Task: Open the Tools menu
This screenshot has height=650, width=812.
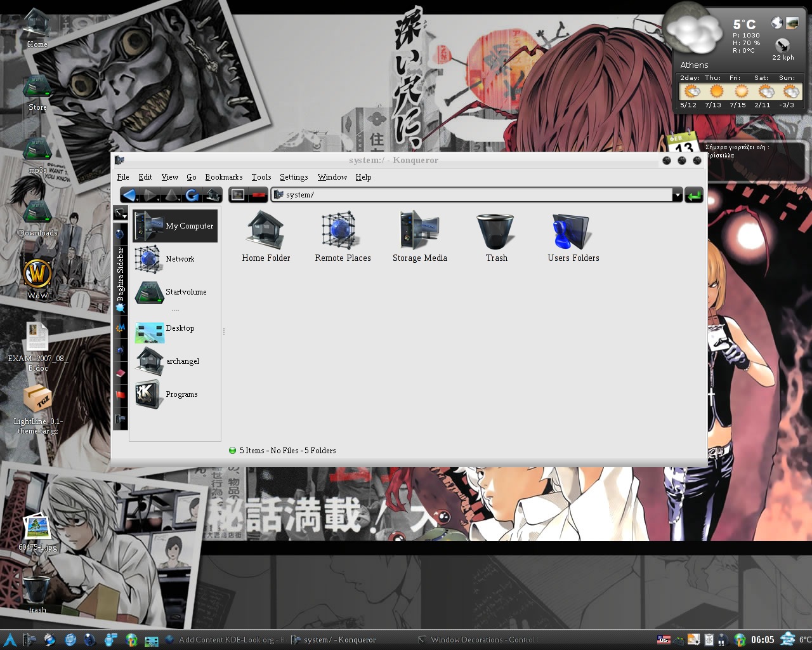Action: click(261, 177)
